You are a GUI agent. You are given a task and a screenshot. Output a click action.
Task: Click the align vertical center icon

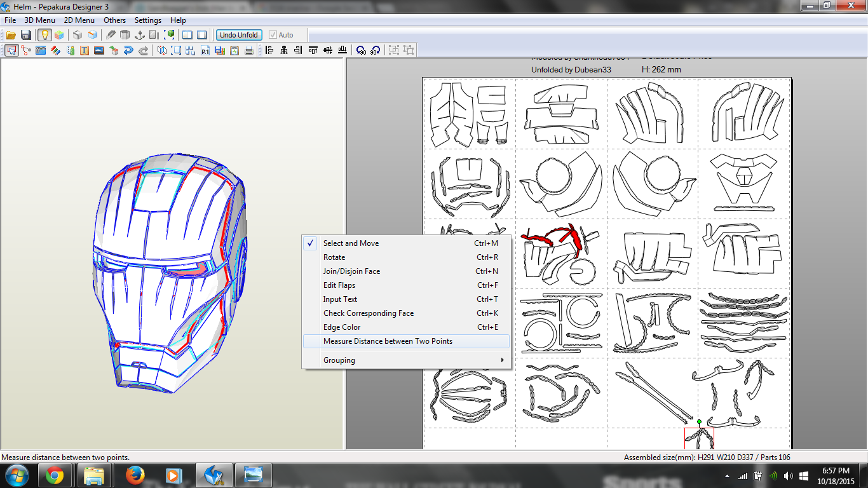328,50
